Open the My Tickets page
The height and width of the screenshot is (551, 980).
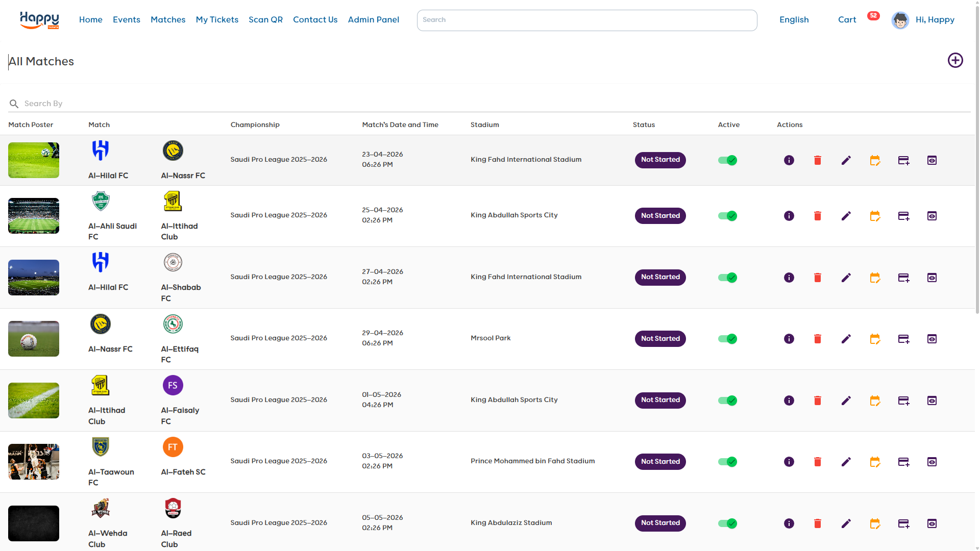coord(217,20)
